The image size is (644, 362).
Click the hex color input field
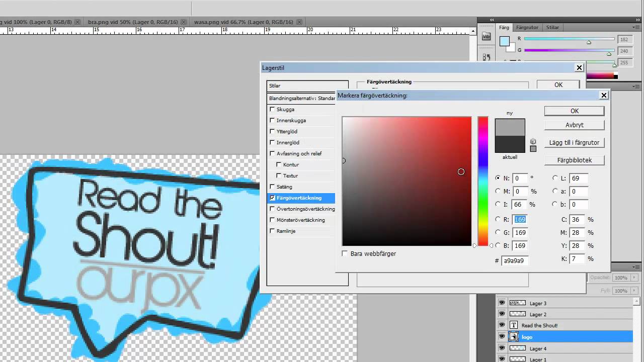515,260
